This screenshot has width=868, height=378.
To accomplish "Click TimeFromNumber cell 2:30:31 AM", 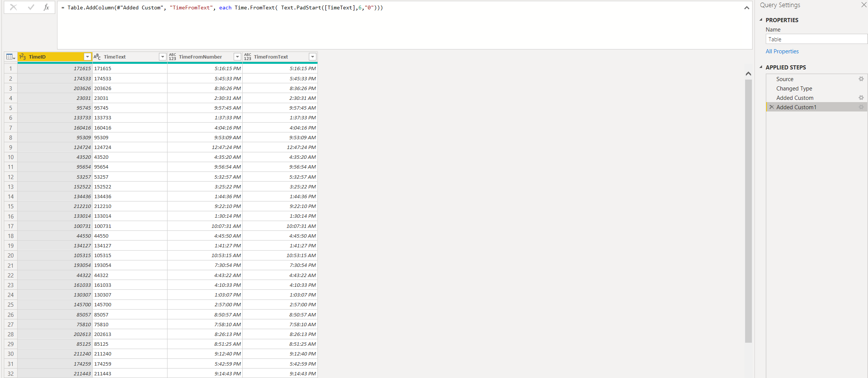I will click(x=205, y=98).
